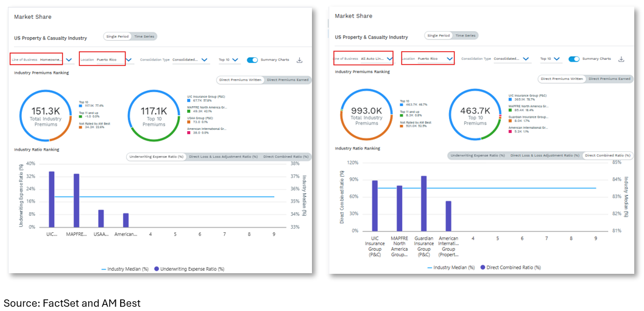This screenshot has width=644, height=311.
Task: Select Direct Premiums Earned tab, left panel
Action: pos(288,80)
